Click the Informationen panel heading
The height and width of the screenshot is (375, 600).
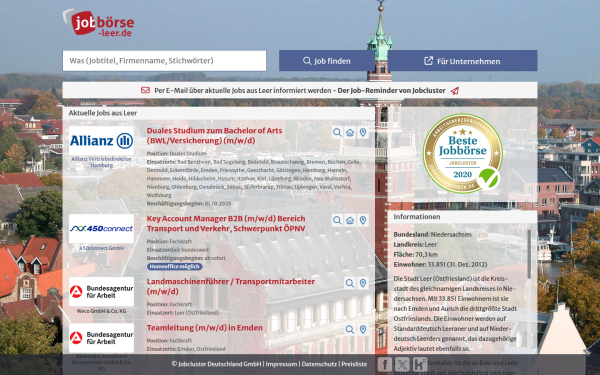pos(417,217)
